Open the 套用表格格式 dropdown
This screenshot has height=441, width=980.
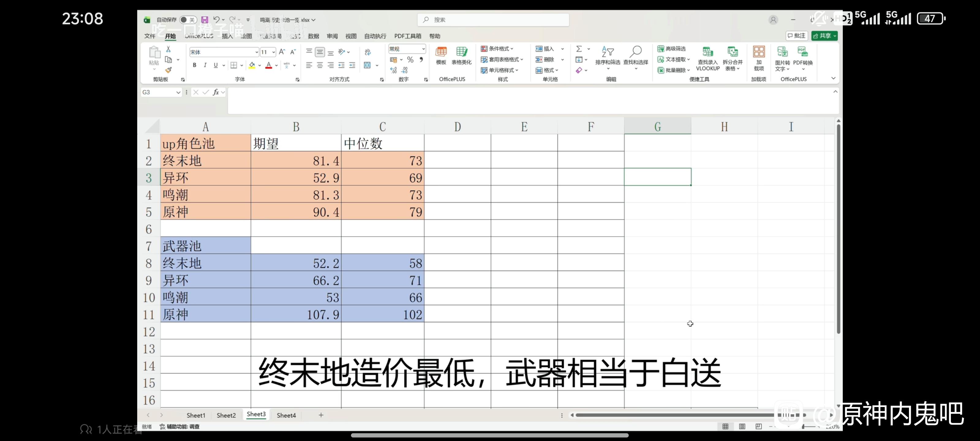[502, 59]
